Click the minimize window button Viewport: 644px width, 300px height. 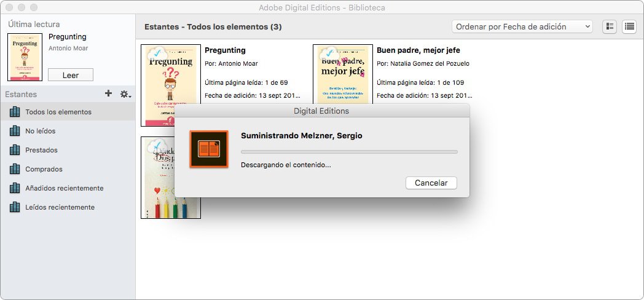click(22, 7)
